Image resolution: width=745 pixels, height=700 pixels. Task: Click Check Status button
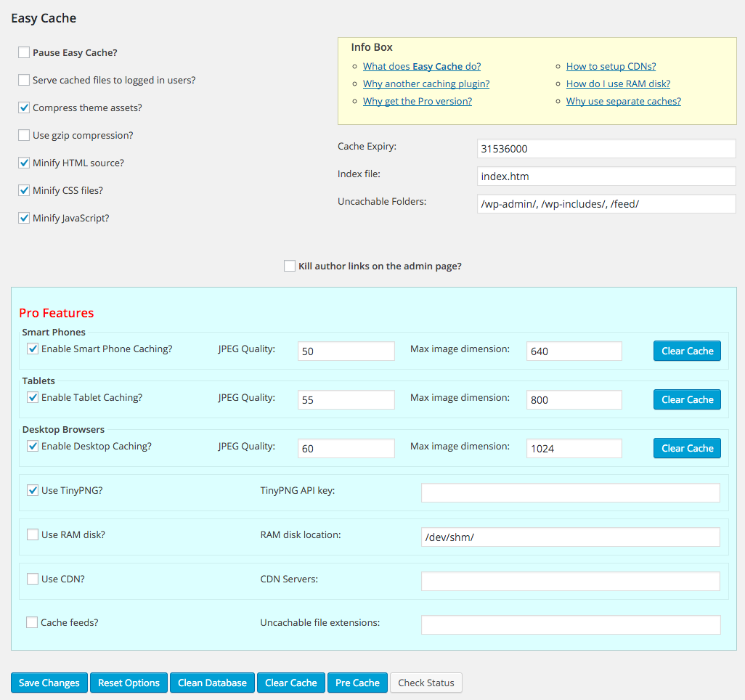coord(426,683)
